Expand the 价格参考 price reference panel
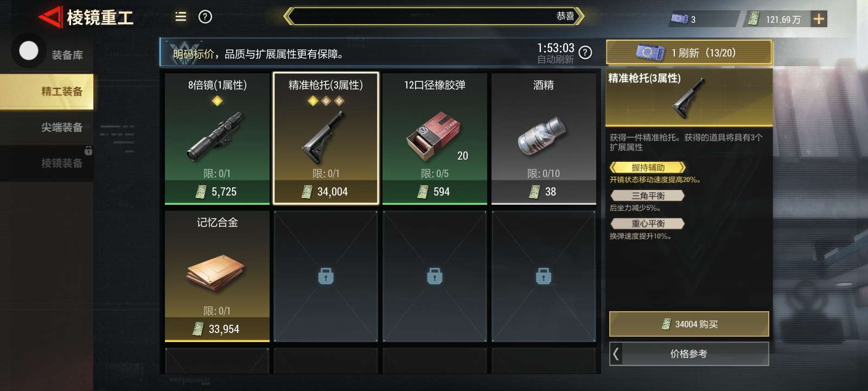This screenshot has width=868, height=391. (x=689, y=354)
